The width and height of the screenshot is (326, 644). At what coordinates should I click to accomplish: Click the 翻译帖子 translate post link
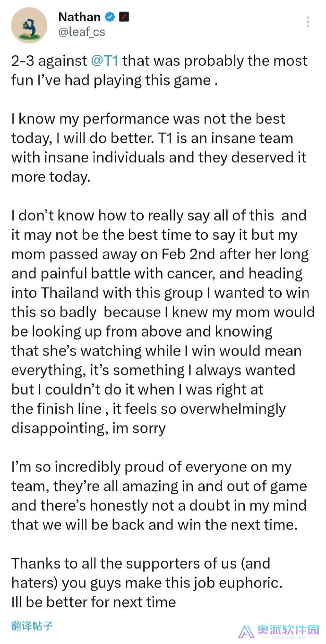[32, 627]
